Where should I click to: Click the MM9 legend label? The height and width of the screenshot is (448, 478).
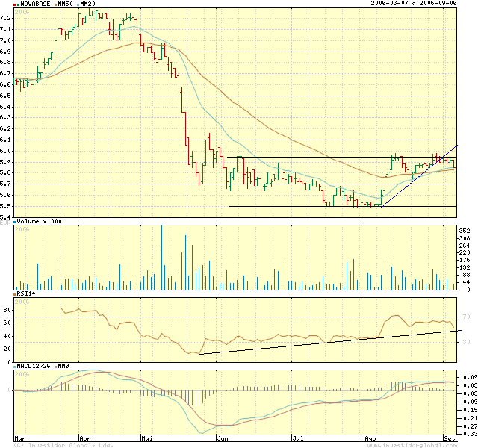[63, 366]
